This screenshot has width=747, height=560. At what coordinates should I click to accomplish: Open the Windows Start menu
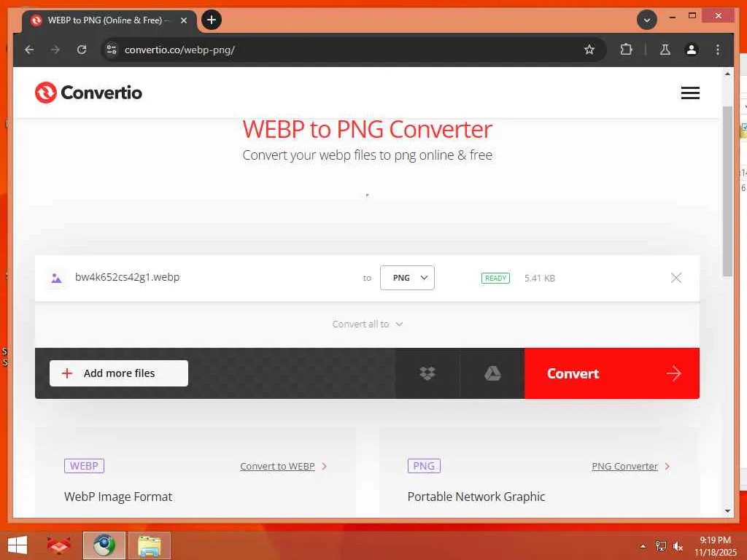point(18,545)
